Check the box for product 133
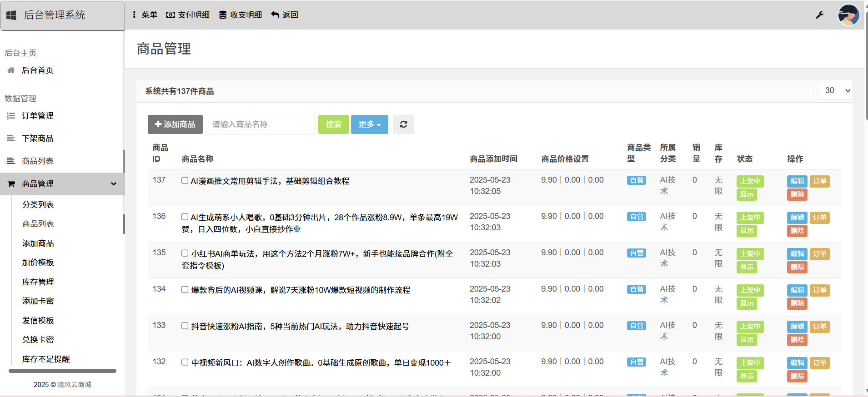The height and width of the screenshot is (397, 868). [185, 326]
